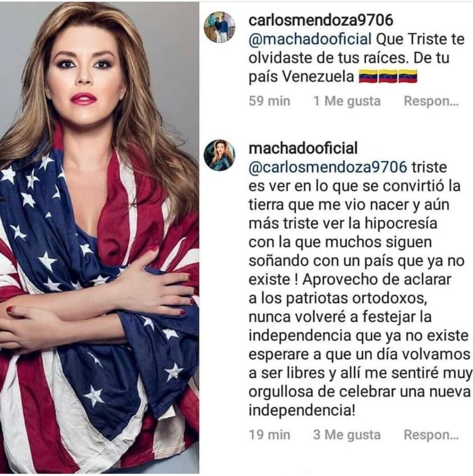Open machadooficial's round profile avatar
The image size is (473, 476).
[219, 155]
